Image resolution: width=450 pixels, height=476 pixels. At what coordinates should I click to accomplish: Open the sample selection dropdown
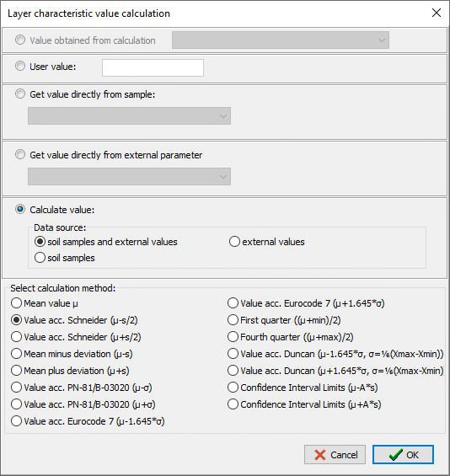(129, 115)
